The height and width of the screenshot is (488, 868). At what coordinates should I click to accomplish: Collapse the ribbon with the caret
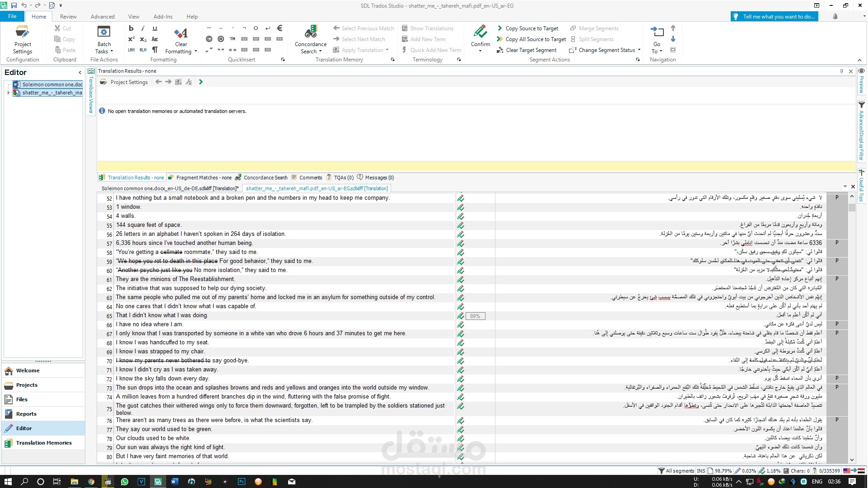(859, 60)
